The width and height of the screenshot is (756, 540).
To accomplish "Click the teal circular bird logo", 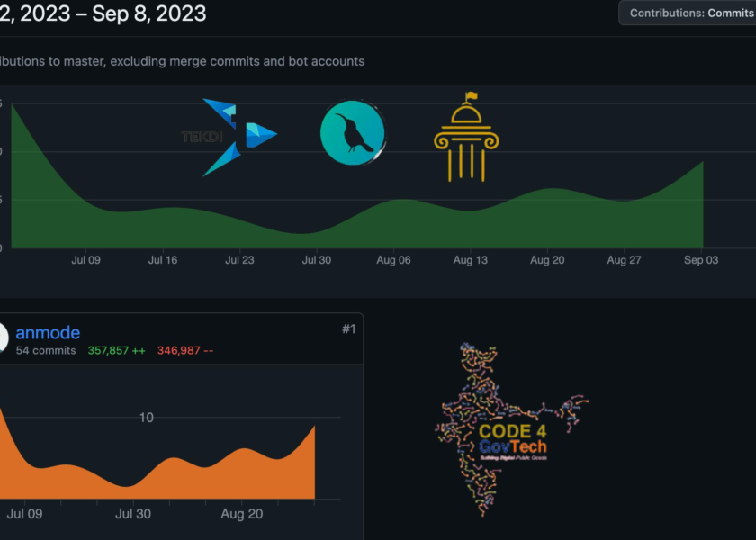I will (353, 133).
